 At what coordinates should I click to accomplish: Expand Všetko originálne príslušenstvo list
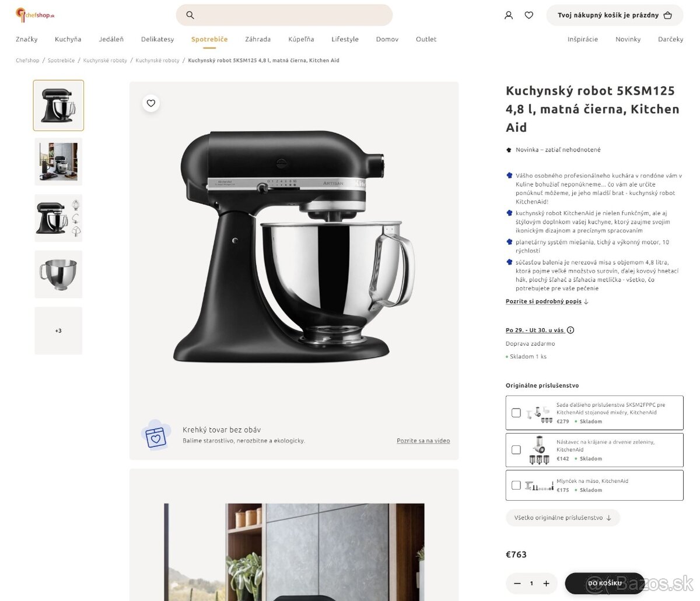563,518
